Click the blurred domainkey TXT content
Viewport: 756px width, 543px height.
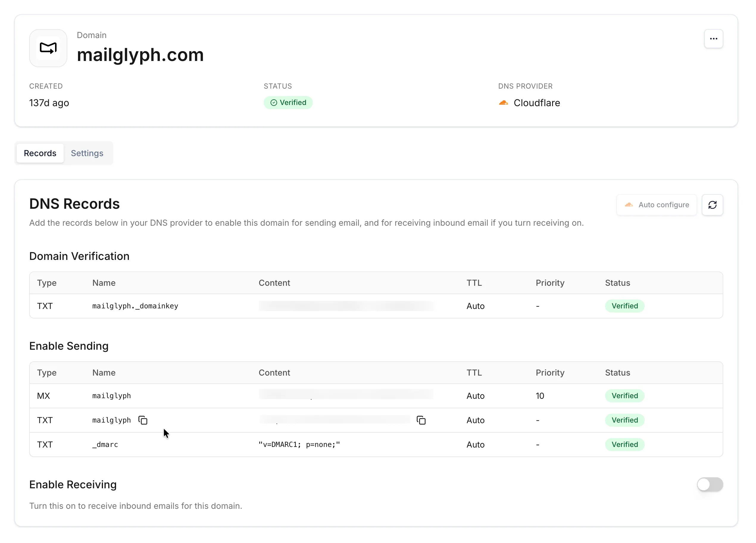347,306
